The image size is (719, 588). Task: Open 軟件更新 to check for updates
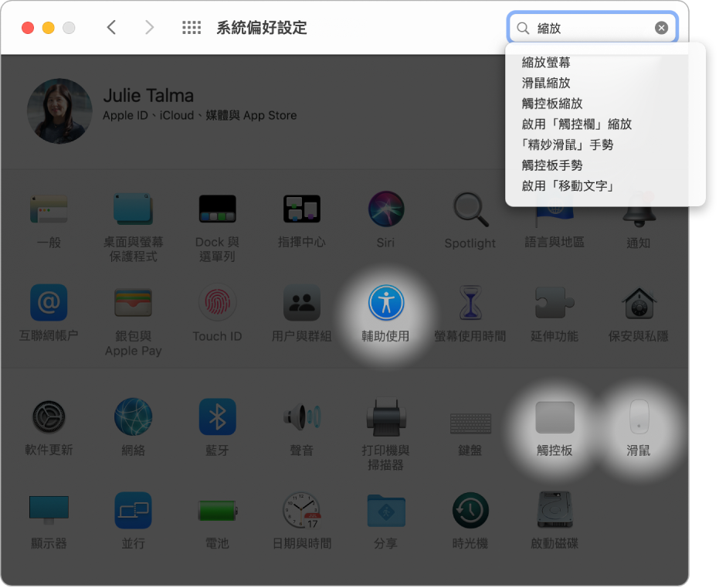[x=49, y=416]
